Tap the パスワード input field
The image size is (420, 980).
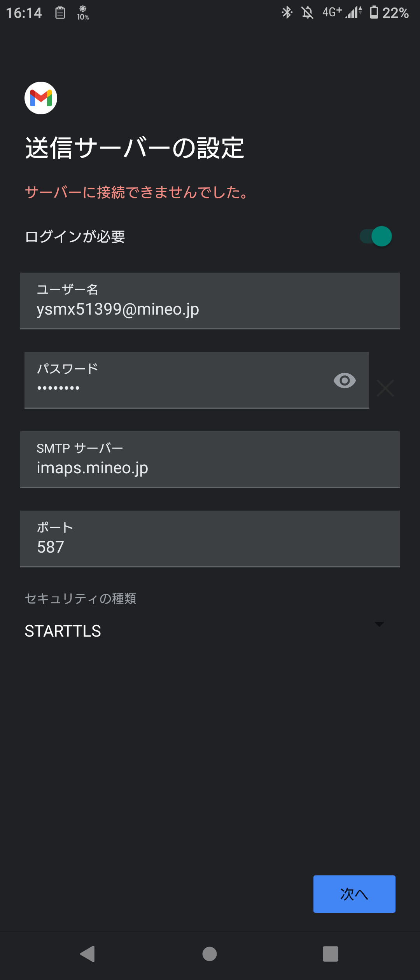click(179, 380)
